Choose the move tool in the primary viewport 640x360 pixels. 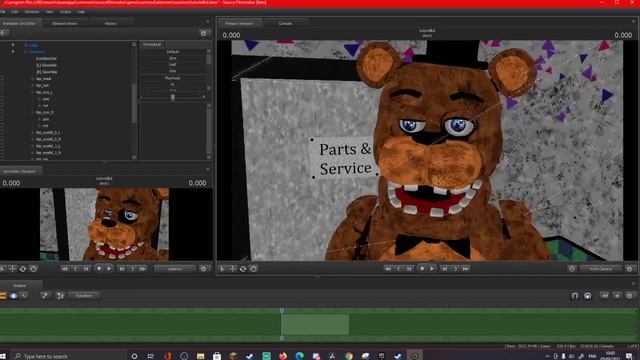coord(232,269)
